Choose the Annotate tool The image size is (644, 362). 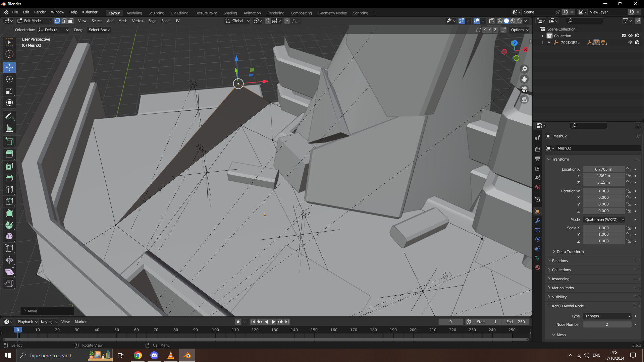[9, 116]
